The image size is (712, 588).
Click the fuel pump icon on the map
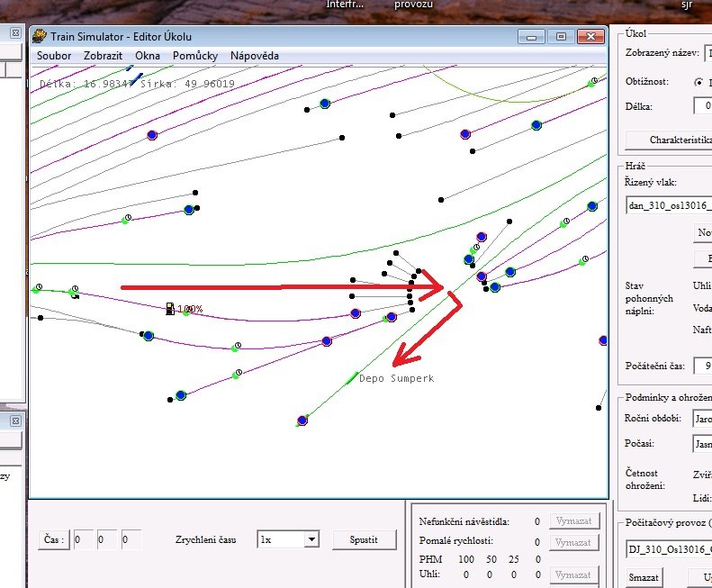(170, 309)
